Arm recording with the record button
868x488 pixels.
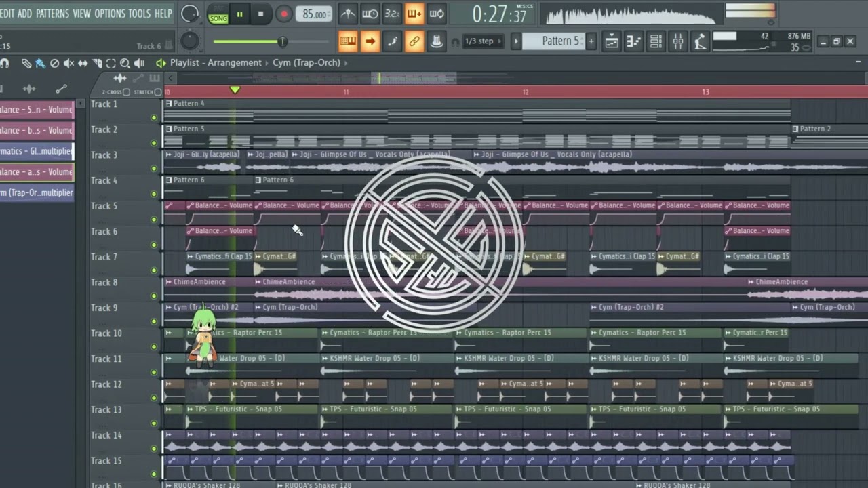point(284,14)
